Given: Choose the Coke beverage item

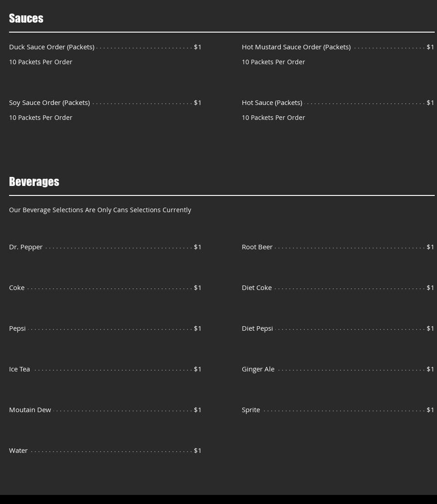Looking at the screenshot, I should click(17, 288).
